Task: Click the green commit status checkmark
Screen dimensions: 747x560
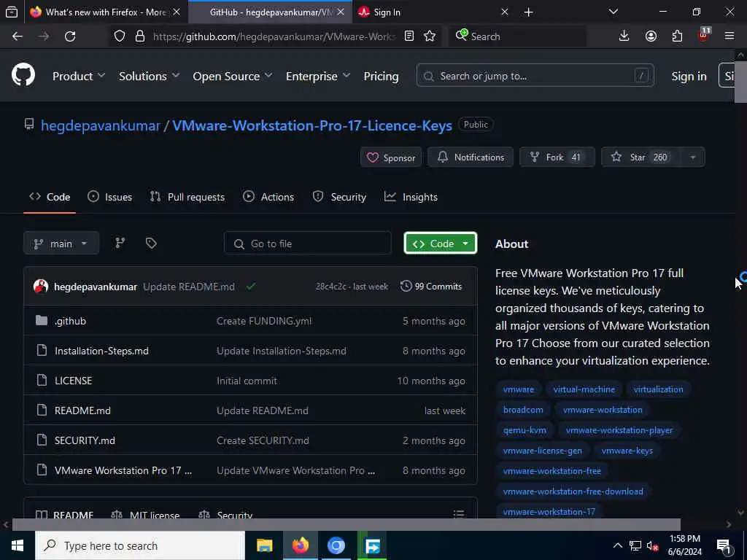Action: (x=251, y=286)
